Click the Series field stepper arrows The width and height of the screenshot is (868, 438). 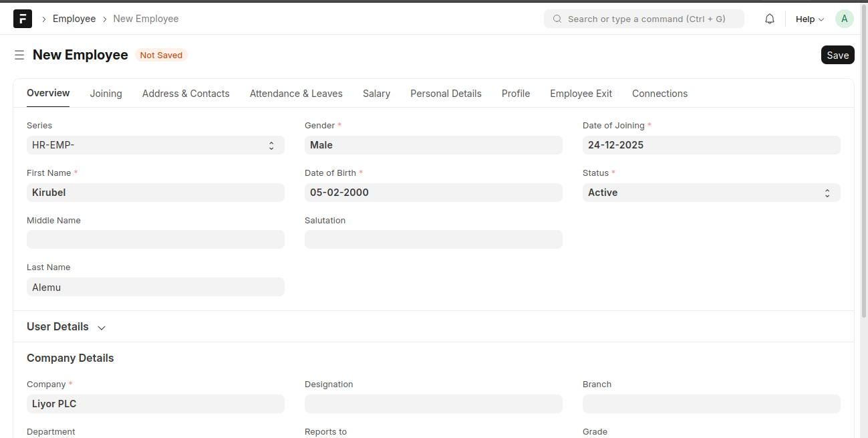point(271,145)
